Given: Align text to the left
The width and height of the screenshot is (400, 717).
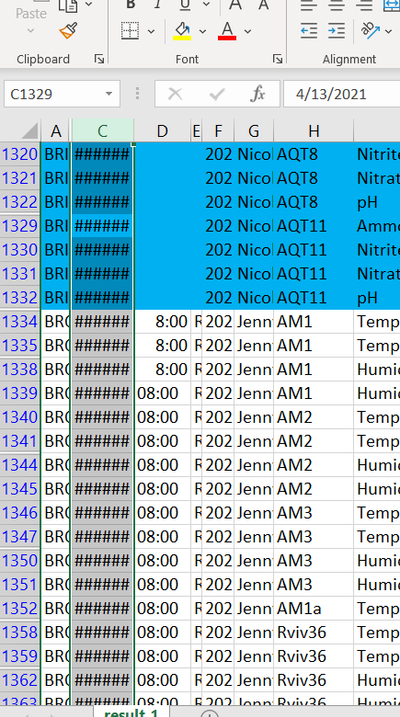Looking at the screenshot, I should tap(309, 5).
